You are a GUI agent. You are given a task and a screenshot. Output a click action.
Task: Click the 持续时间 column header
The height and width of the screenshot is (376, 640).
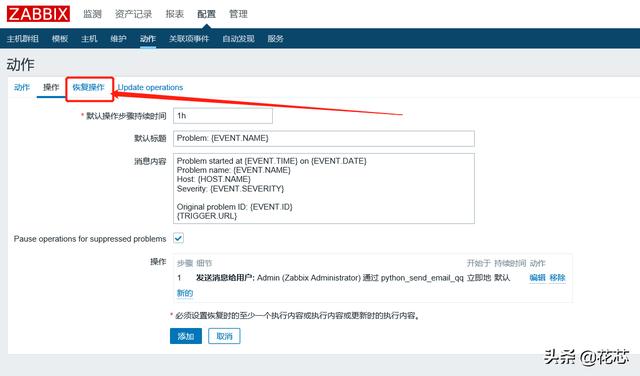[x=510, y=263]
